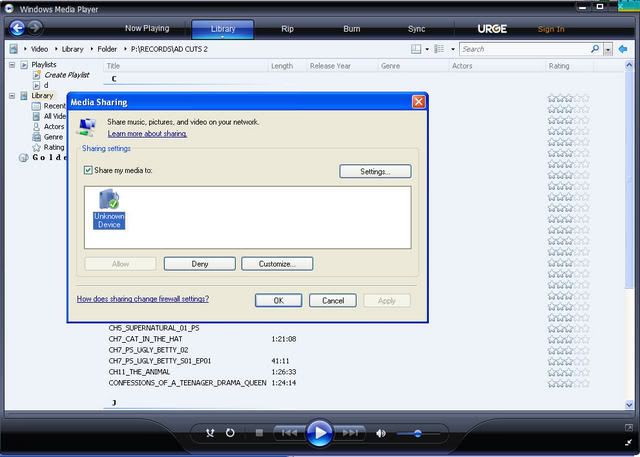This screenshot has height=457, width=640.
Task: Start playback with the Play button
Action: click(x=319, y=433)
